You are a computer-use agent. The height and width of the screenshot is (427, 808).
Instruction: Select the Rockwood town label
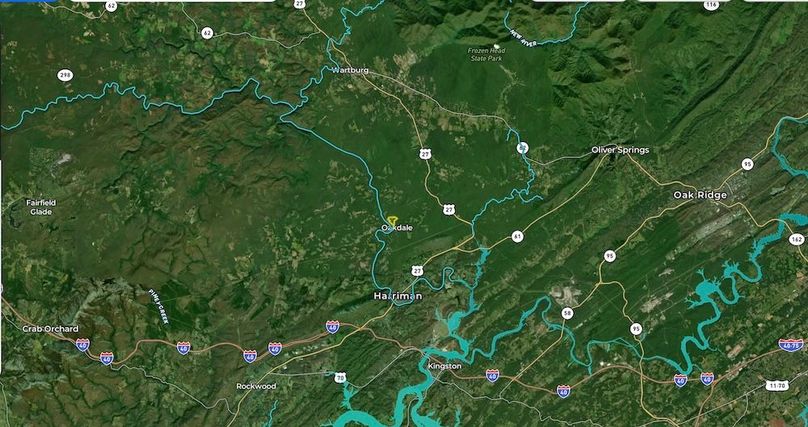tap(256, 386)
